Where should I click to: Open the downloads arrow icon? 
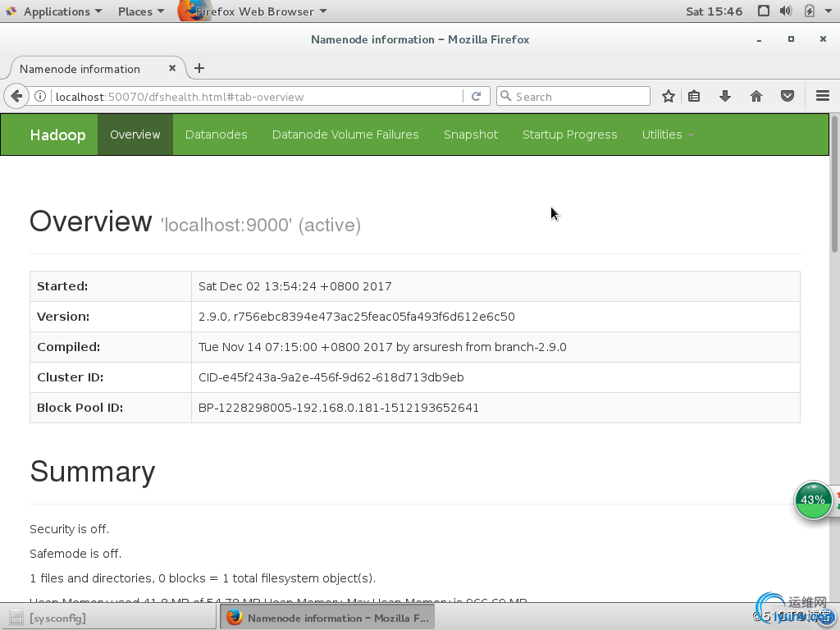tap(725, 97)
